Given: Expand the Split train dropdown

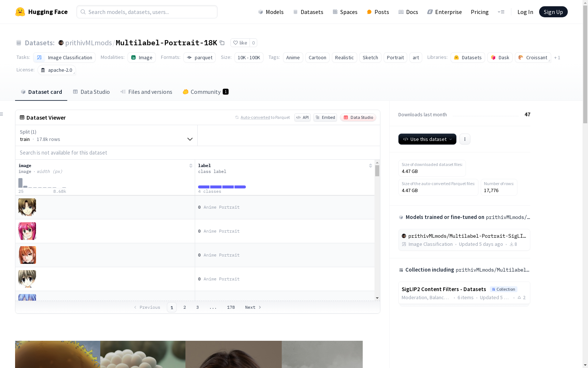Looking at the screenshot, I should click(x=106, y=135).
